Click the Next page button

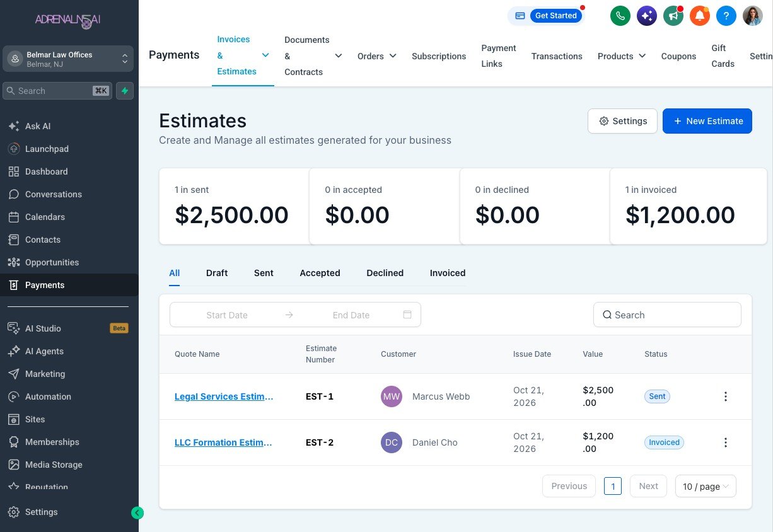click(x=648, y=486)
